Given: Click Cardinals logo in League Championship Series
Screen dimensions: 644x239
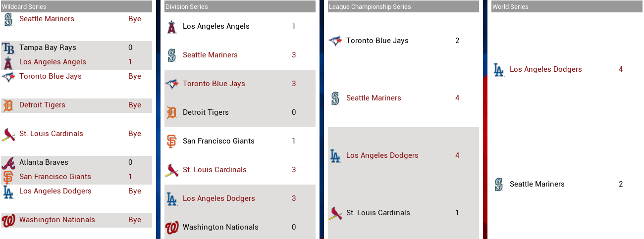Looking at the screenshot, I should tap(335, 213).
